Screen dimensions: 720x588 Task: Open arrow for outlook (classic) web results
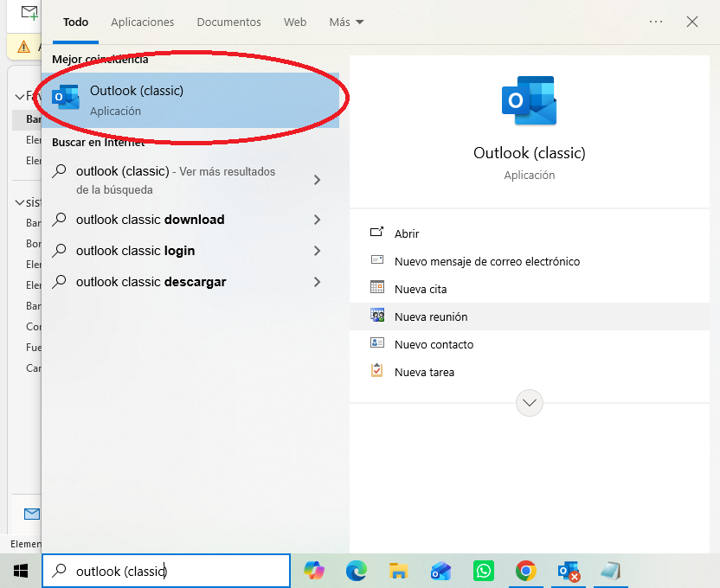pos(317,180)
